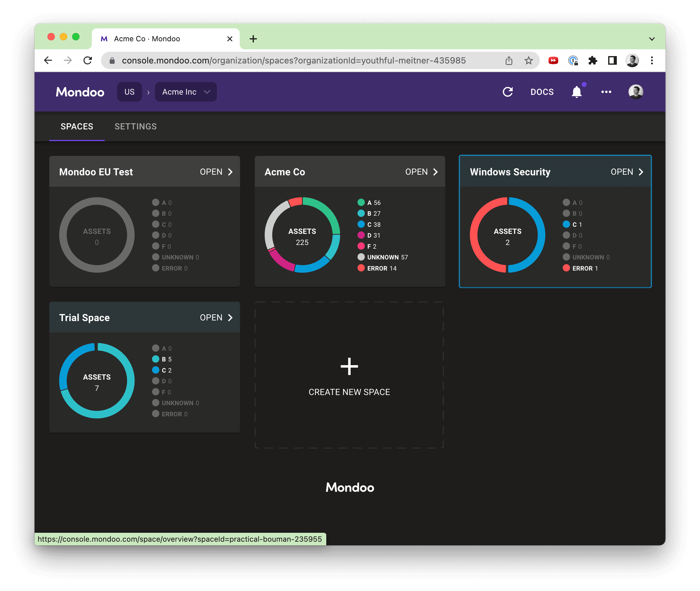This screenshot has width=700, height=591.
Task: Click the Mondoo logo in the header
Action: [x=80, y=92]
